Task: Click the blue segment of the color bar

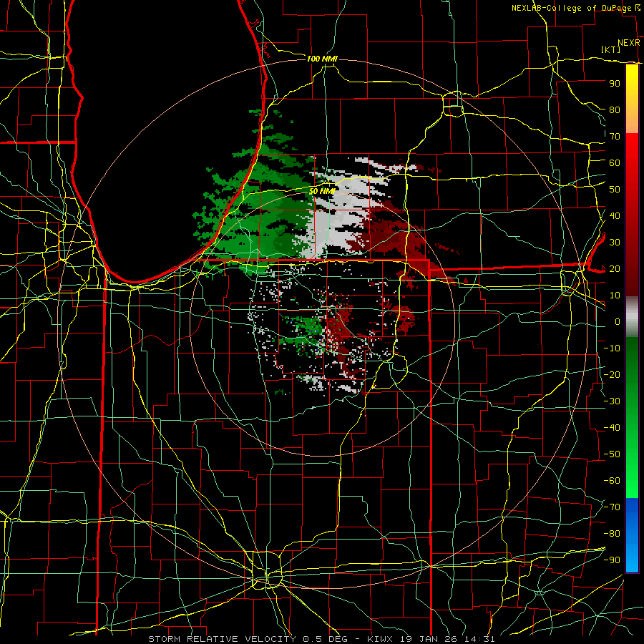Action: [x=632, y=535]
